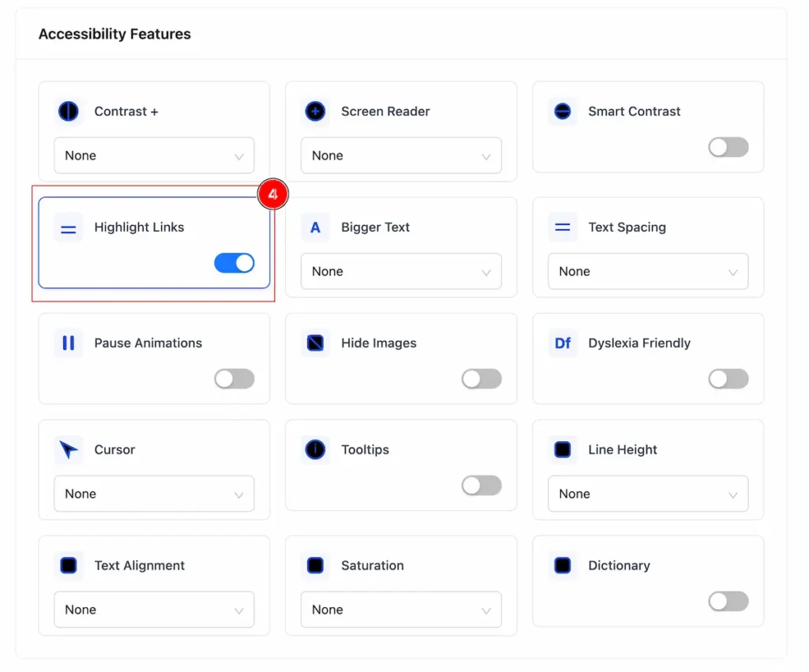Turn on the Hide Images switch
This screenshot has width=809, height=672.
coord(481,379)
